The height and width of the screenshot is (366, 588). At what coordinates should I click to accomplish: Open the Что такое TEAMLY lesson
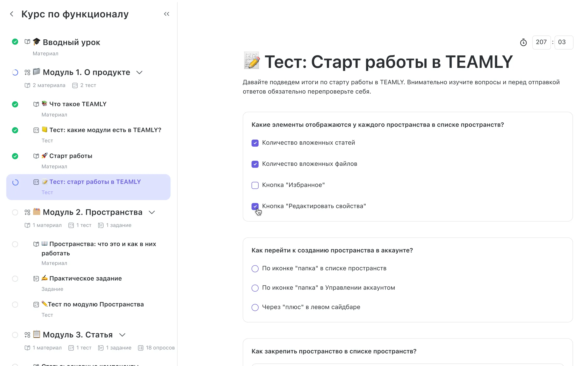pos(78,104)
